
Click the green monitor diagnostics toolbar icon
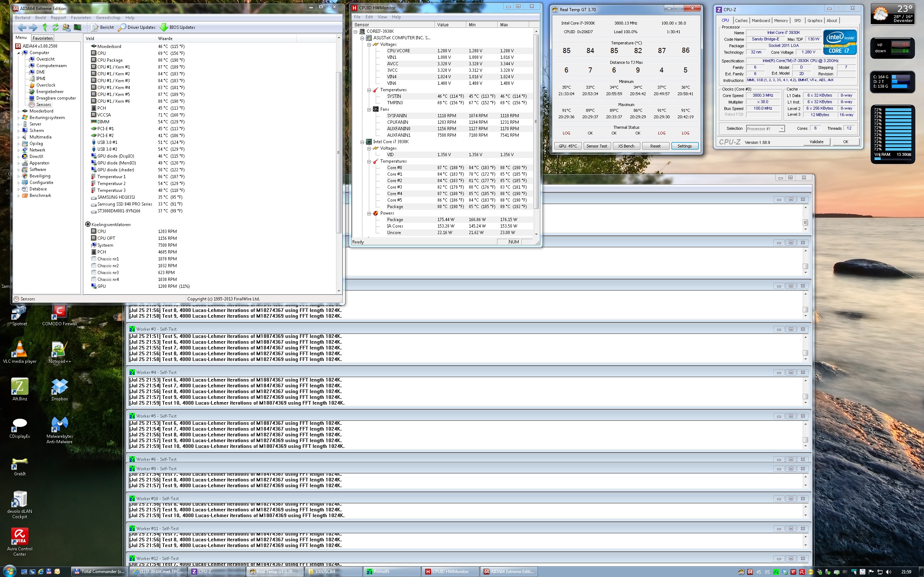pos(78,27)
